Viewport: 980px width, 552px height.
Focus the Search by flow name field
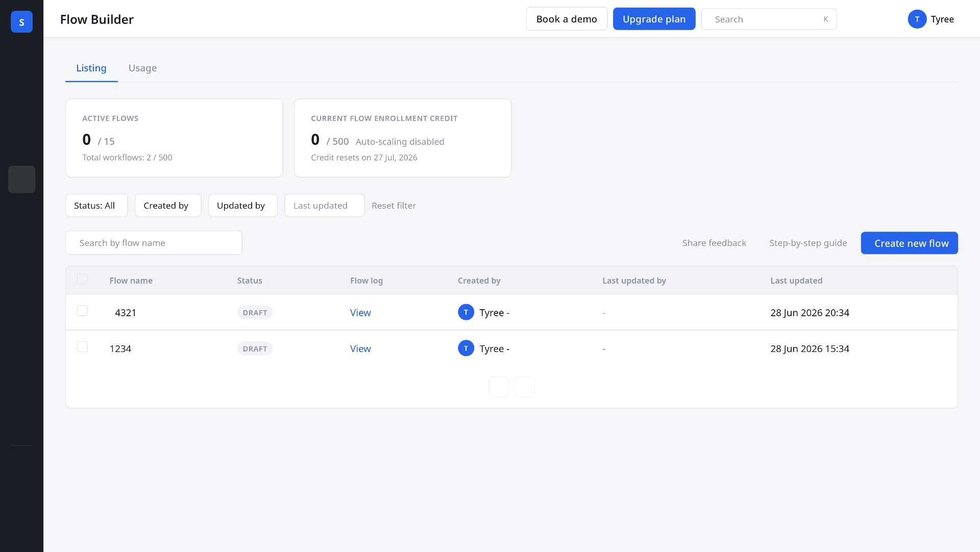(154, 243)
